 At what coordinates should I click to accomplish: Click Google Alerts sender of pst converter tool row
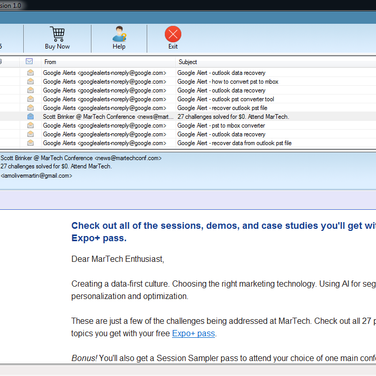[104, 99]
